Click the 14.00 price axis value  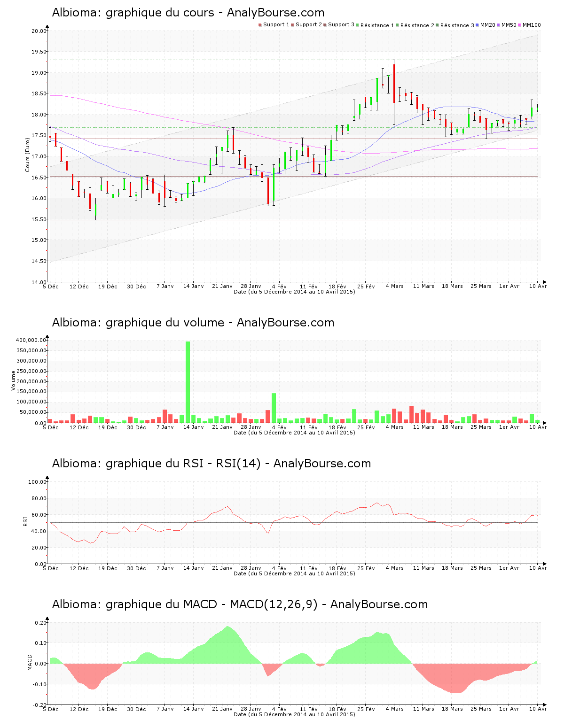(x=39, y=282)
